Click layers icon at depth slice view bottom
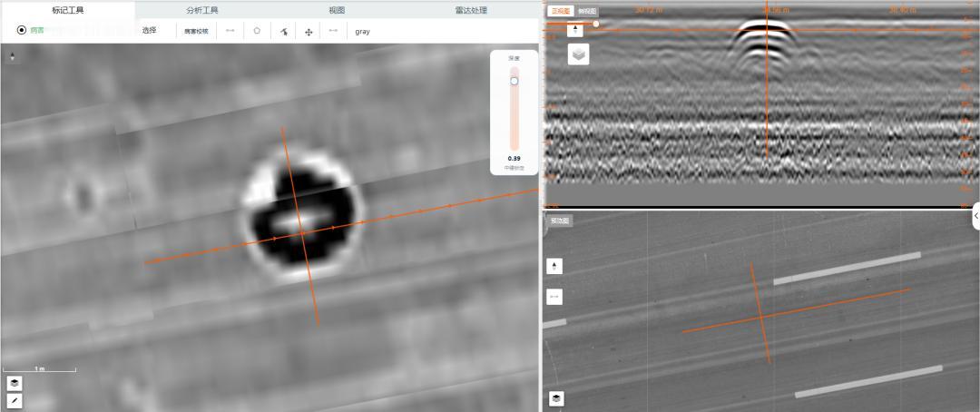This screenshot has height=412, width=980. click(15, 383)
